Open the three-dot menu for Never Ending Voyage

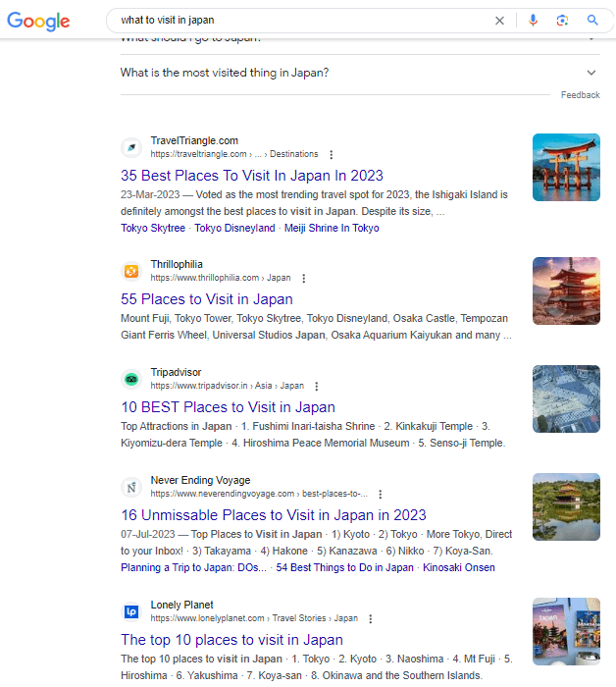380,495
